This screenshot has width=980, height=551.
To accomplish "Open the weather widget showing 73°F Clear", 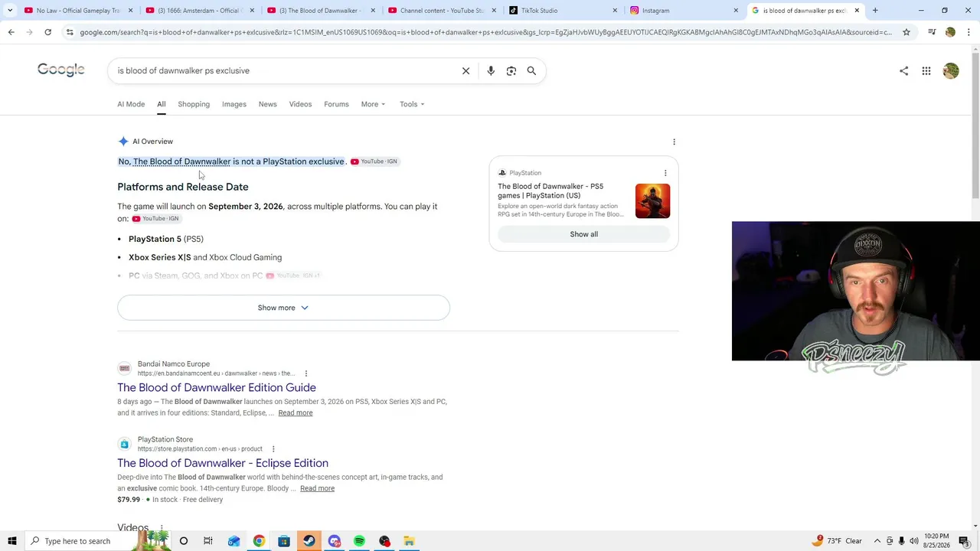I will coord(838,541).
